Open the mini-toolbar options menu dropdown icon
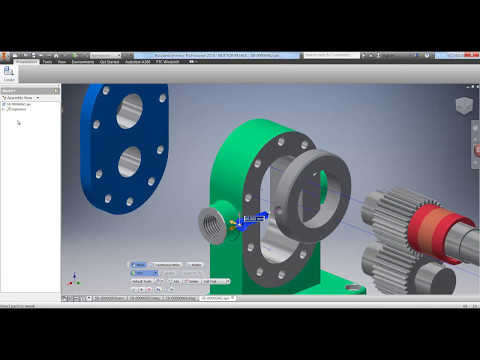The width and height of the screenshot is (480, 360). 169,289
